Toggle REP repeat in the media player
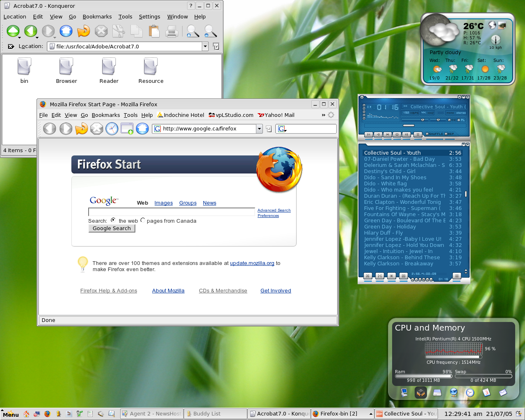The width and height of the screenshot is (525, 420). (450, 134)
